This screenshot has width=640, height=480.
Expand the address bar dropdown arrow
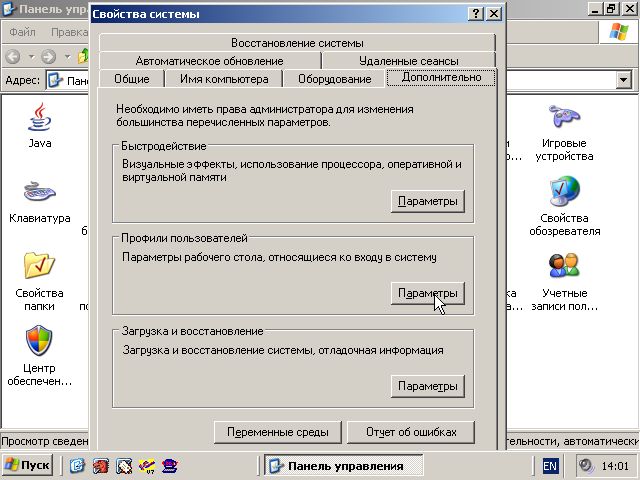coord(623,80)
